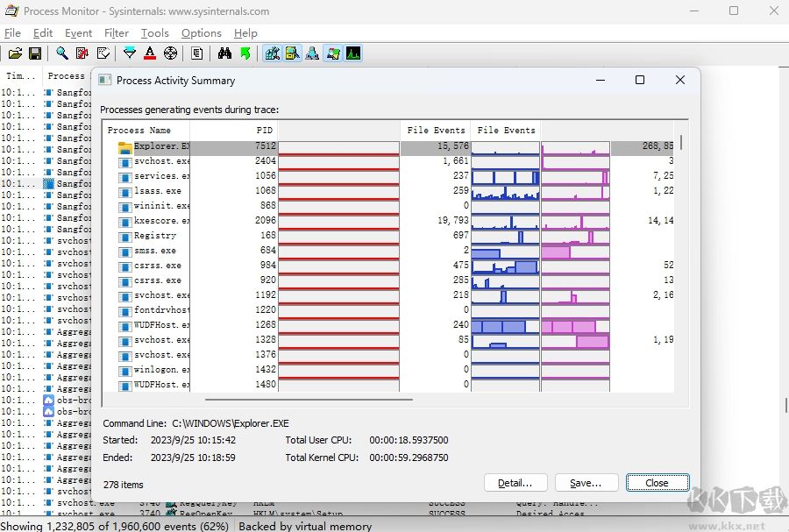This screenshot has width=789, height=532.
Task: Open the Tools menu
Action: click(155, 33)
